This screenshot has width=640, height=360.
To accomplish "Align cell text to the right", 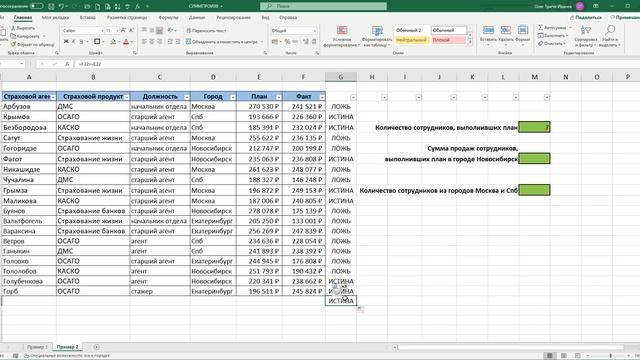I will pos(160,42).
